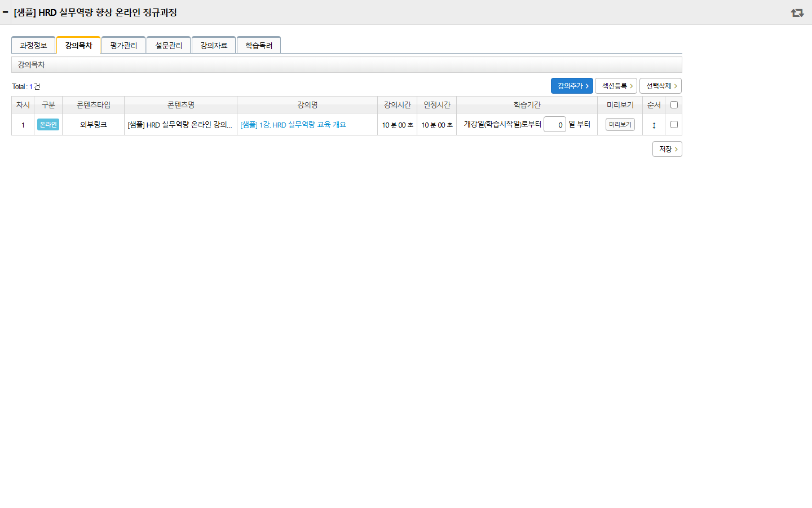
Task: Click the refresh arrows icon at top right
Action: coord(797,12)
